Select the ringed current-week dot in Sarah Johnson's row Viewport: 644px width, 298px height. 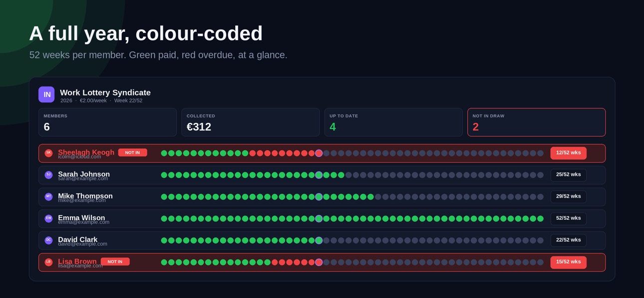pos(319,175)
